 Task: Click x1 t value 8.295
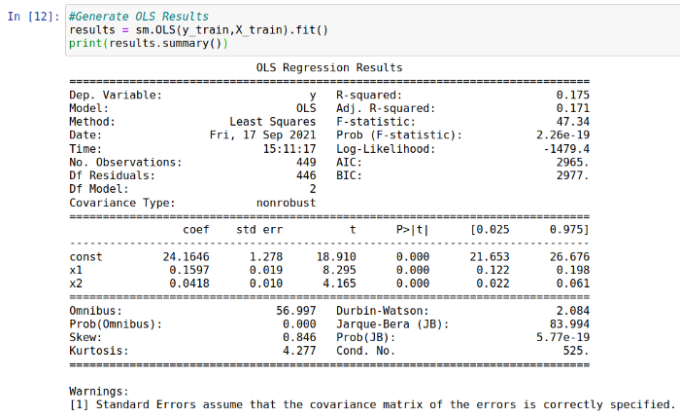coord(339,270)
